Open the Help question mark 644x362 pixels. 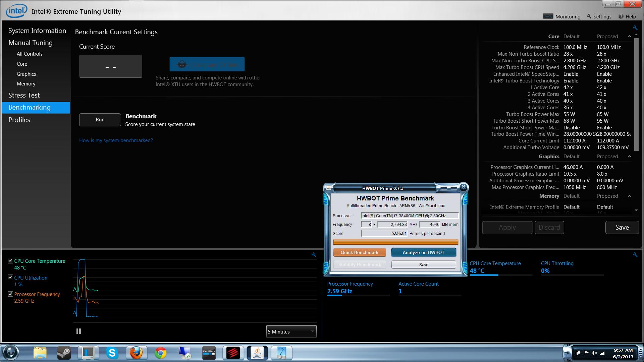point(621,16)
